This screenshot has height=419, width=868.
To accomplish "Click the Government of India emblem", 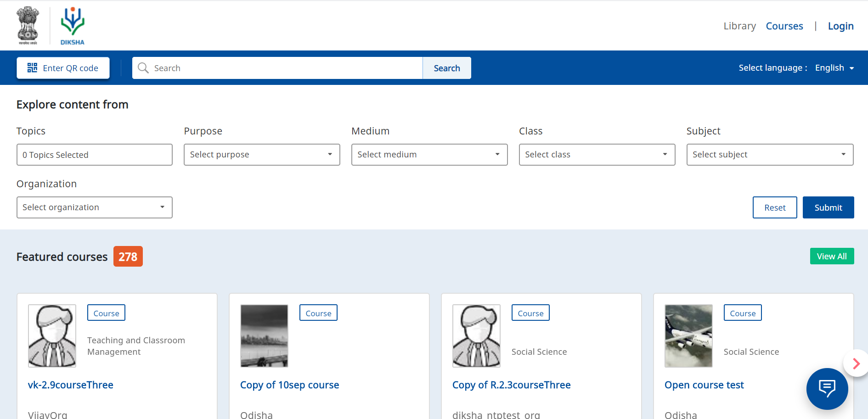I will click(28, 26).
